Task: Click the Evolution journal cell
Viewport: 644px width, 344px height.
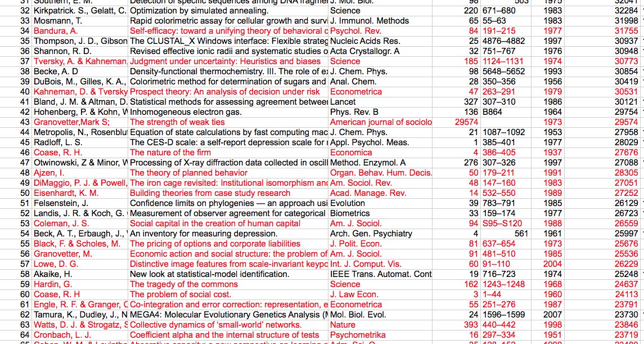Action: pyautogui.click(x=380, y=203)
